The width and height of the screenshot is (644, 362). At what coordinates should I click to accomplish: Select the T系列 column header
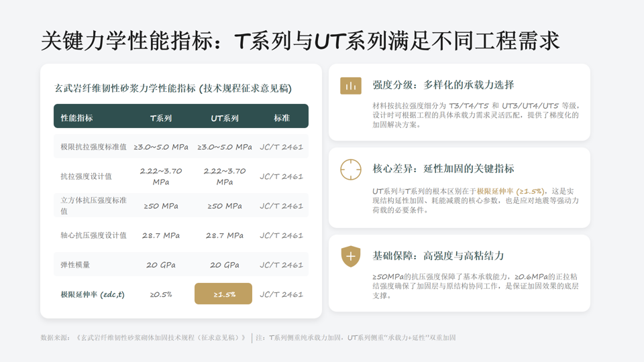coord(160,118)
